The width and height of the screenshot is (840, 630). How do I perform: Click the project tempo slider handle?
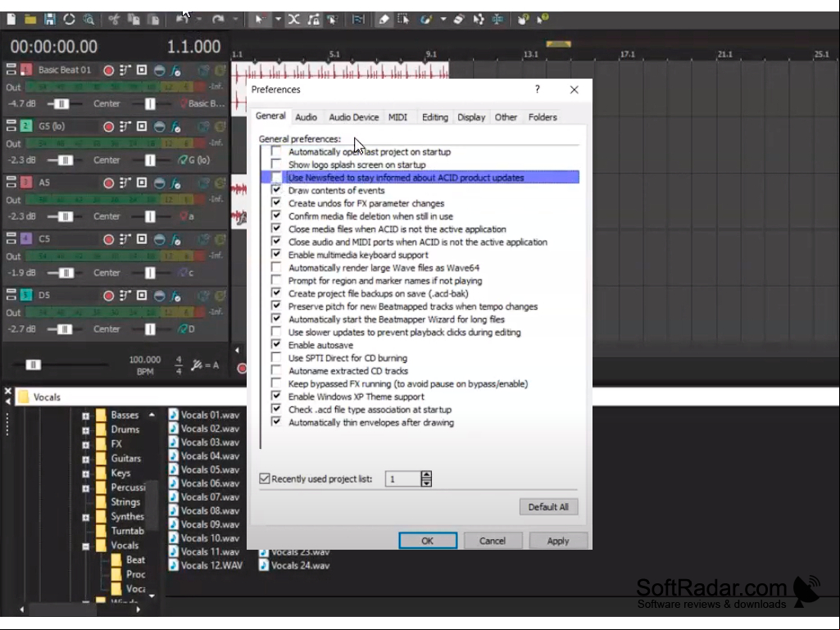click(34, 365)
